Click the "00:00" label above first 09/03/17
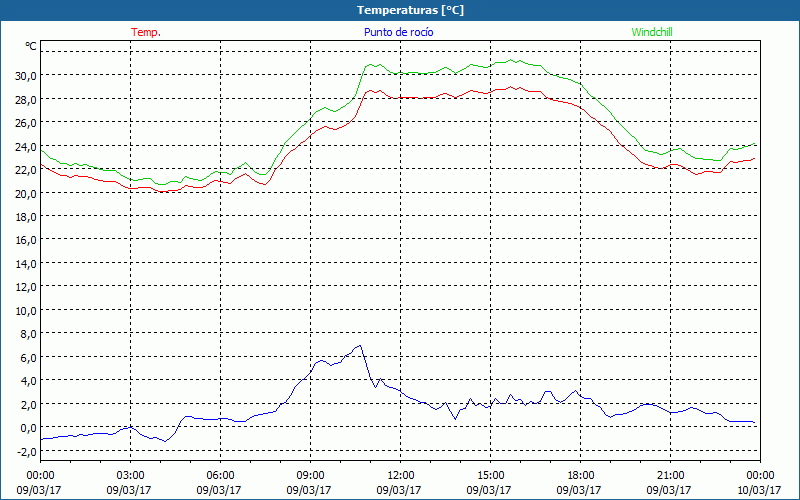 click(40, 476)
